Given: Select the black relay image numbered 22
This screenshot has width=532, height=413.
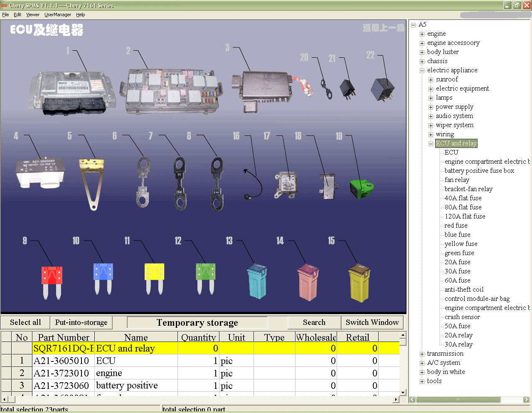Looking at the screenshot, I should [383, 89].
